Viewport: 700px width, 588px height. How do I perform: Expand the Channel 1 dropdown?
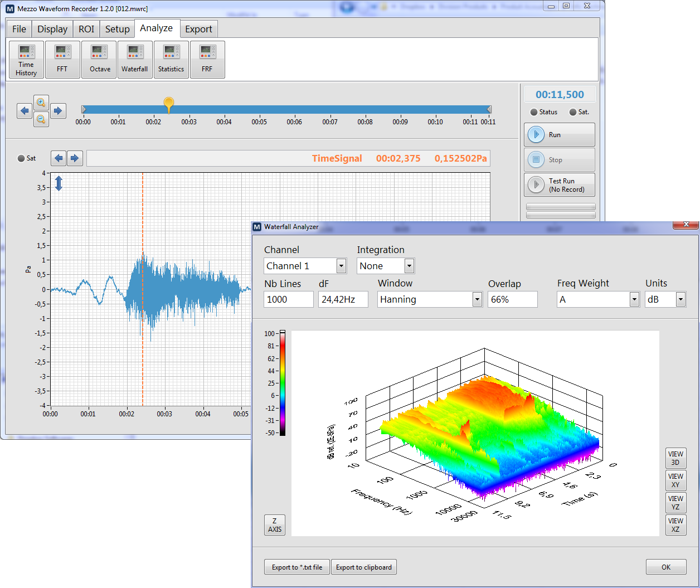(x=341, y=266)
